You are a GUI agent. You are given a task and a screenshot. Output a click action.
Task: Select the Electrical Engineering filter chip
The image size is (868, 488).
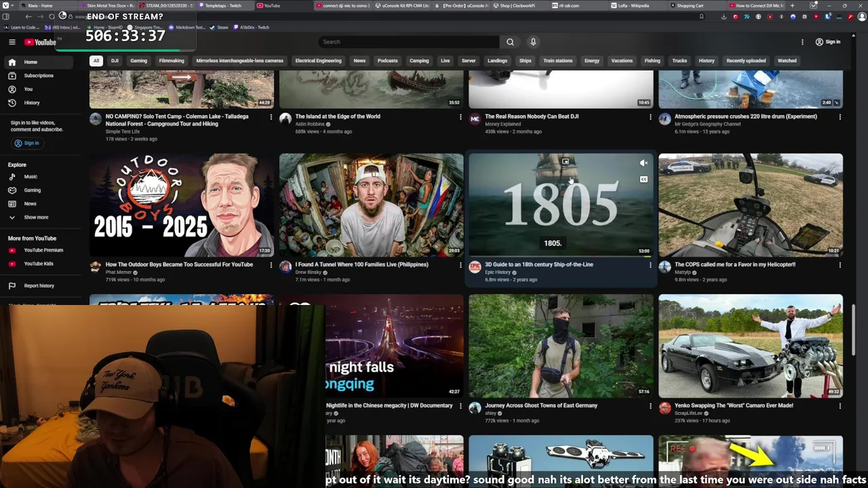click(x=318, y=61)
